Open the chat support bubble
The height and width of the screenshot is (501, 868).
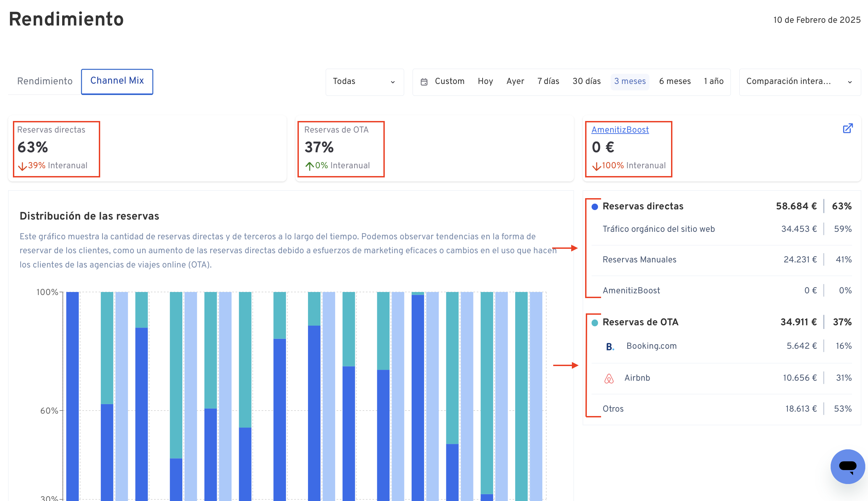click(x=847, y=466)
